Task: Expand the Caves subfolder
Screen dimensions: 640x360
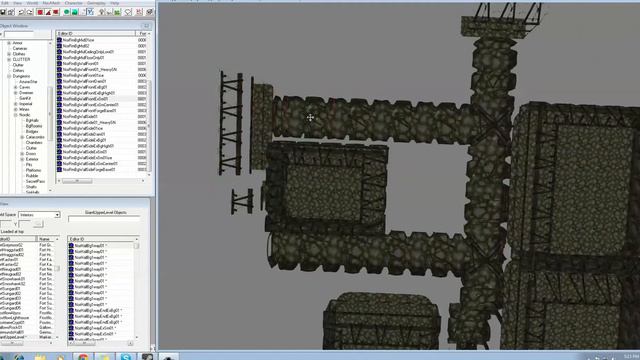Action: click(16, 87)
